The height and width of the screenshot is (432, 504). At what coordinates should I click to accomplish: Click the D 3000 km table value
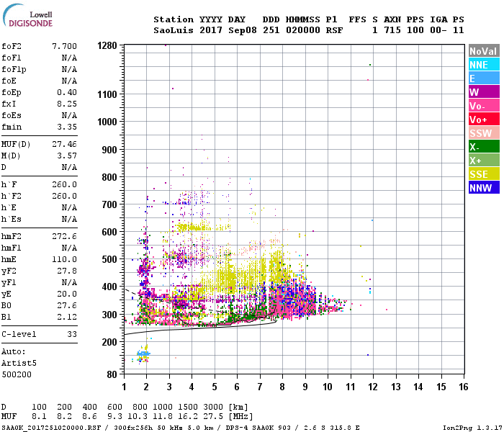(x=213, y=407)
